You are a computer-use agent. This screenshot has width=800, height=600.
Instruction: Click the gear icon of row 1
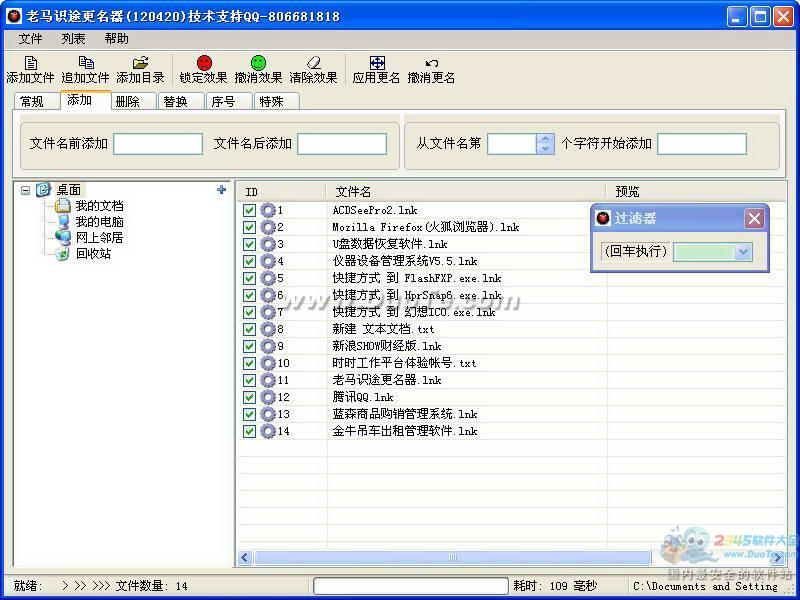[268, 210]
